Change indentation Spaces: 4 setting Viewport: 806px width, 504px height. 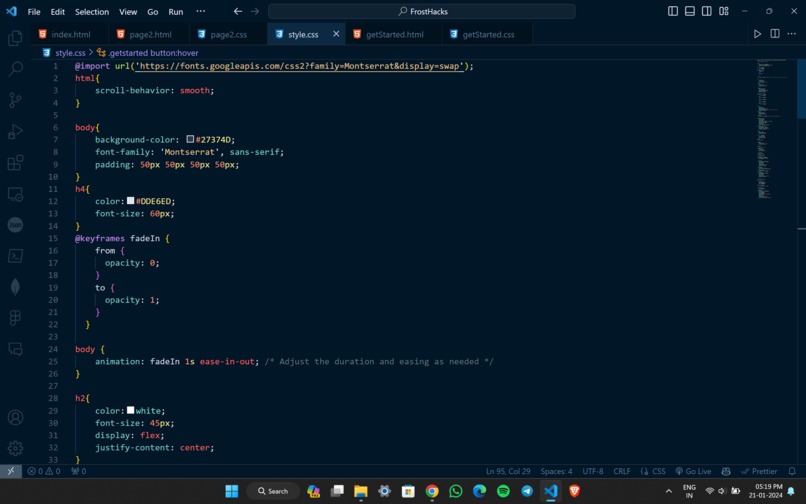coord(556,471)
